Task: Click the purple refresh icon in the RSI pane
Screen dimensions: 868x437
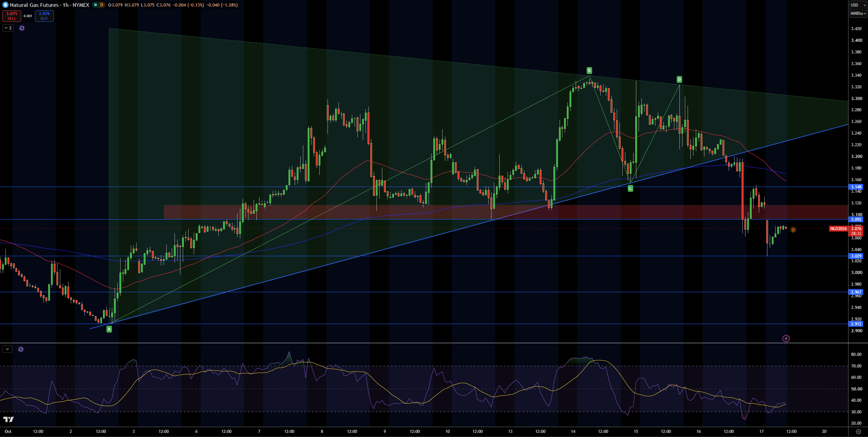Action: coord(21,349)
